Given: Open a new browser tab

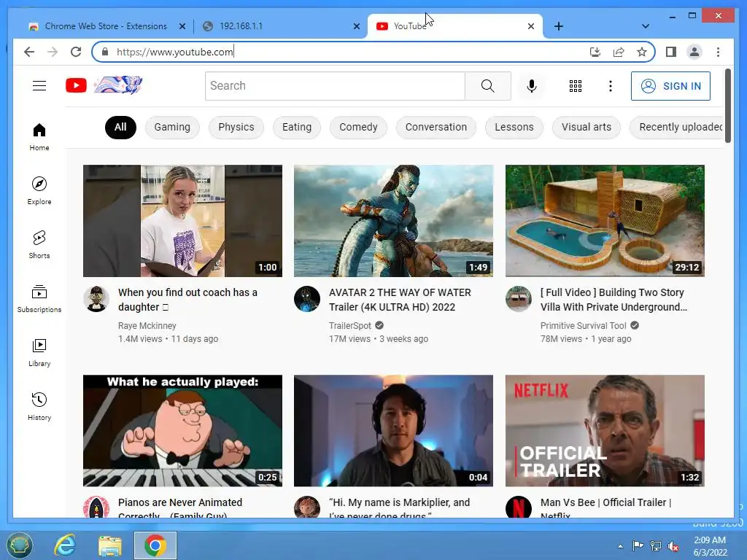Looking at the screenshot, I should point(559,26).
